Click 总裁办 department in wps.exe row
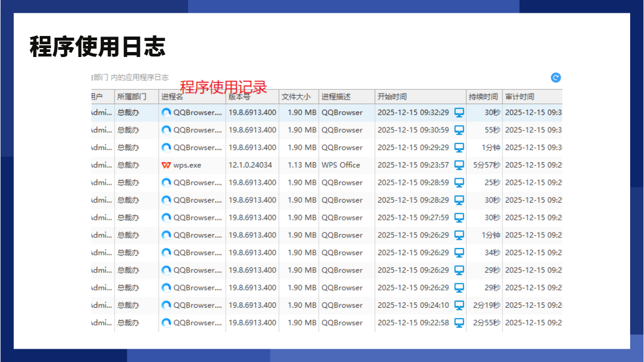 tap(128, 165)
